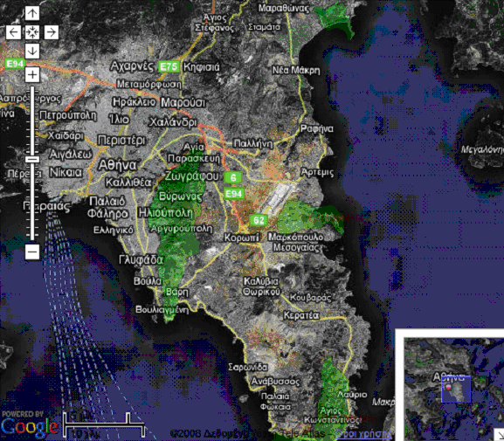Click the pan right arrow button
504x441 pixels.
(52, 32)
